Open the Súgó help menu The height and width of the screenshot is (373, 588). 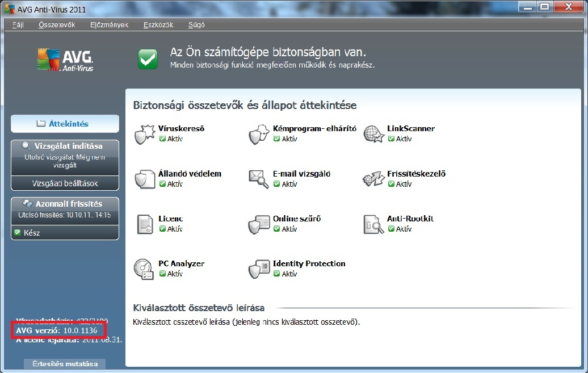[x=196, y=25]
